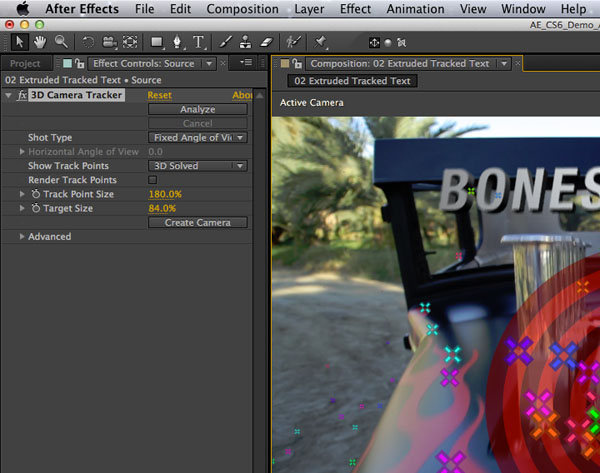
Task: Open Effect Controls source dropdown arrow
Action: pyautogui.click(x=209, y=64)
